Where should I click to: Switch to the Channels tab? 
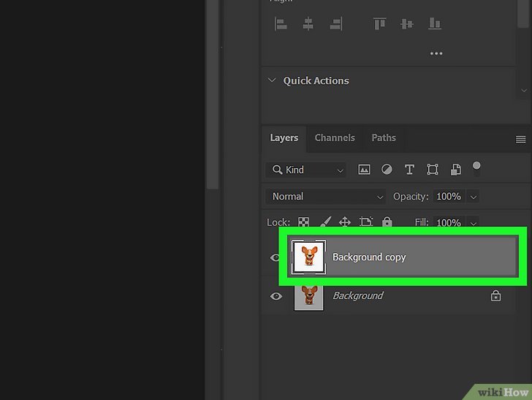coord(335,138)
